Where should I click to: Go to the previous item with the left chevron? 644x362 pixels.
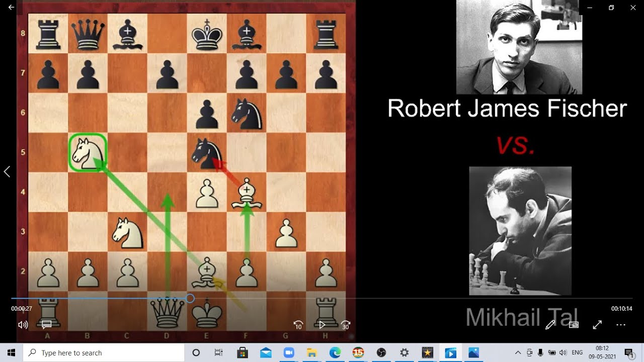tap(7, 172)
